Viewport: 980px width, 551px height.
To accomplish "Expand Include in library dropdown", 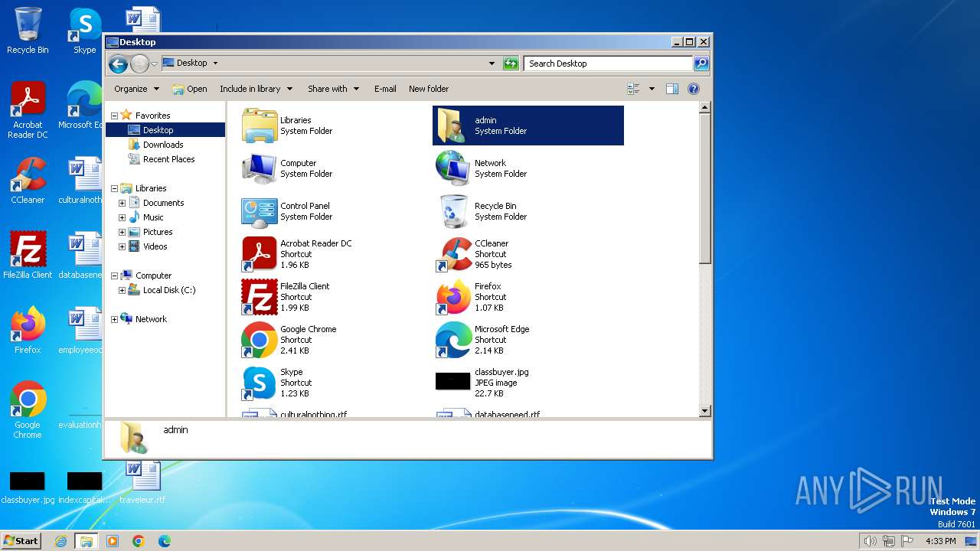I will coord(256,89).
